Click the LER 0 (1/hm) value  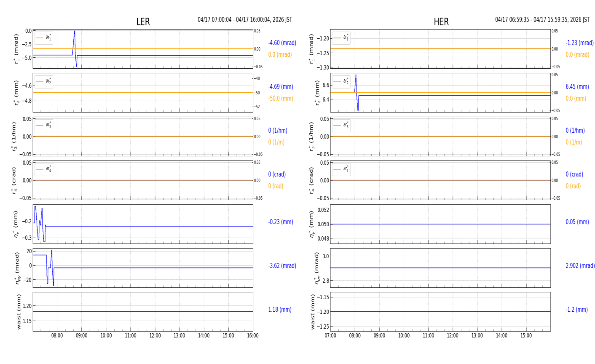[x=278, y=131]
